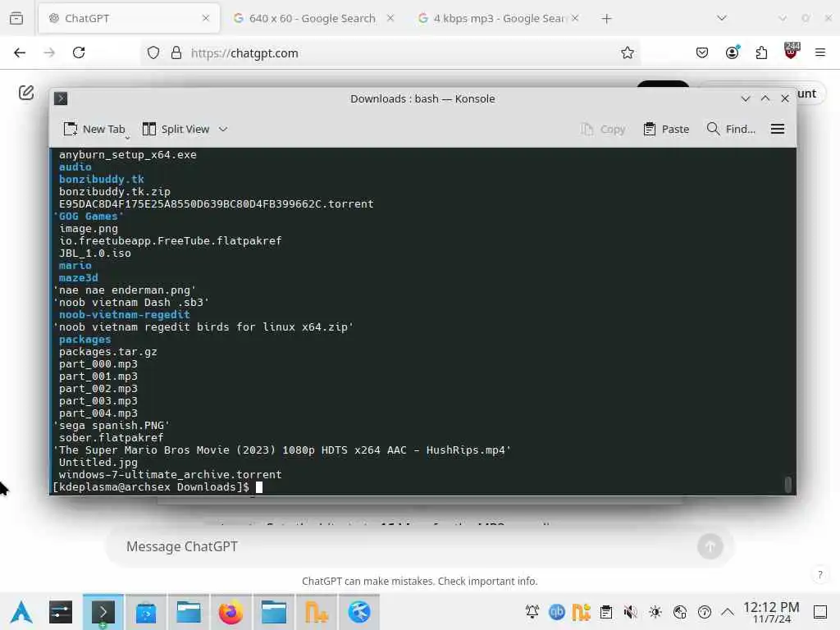Image resolution: width=840 pixels, height=630 pixels.
Task: Open the blue bird browser taskbar icon
Action: coord(359,612)
